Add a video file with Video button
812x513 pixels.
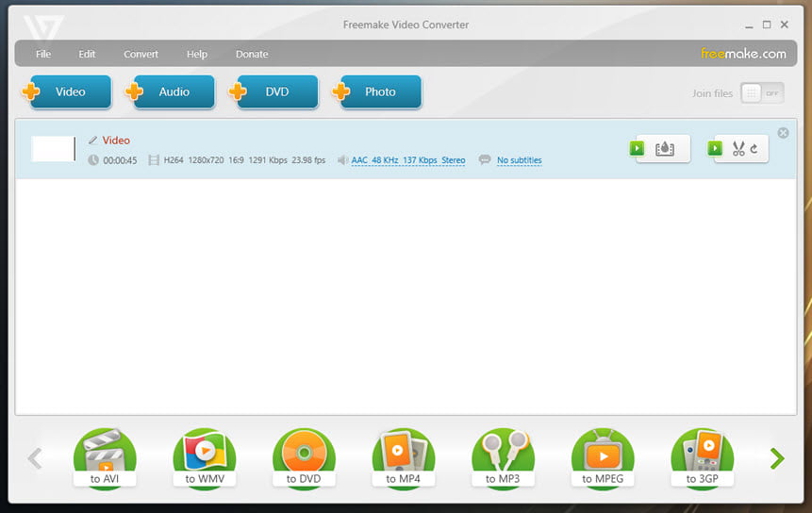point(67,91)
